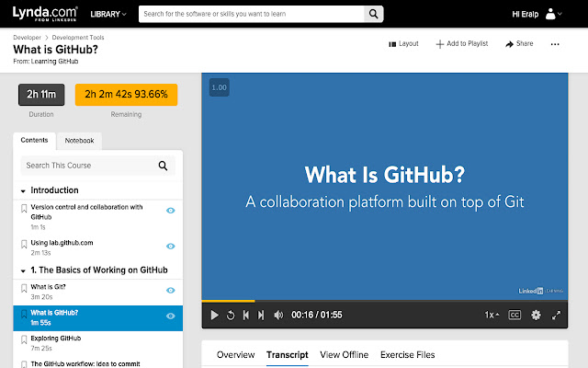Toggle watched eye for Using lab.github.com
The width and height of the screenshot is (588, 368).
170,246
